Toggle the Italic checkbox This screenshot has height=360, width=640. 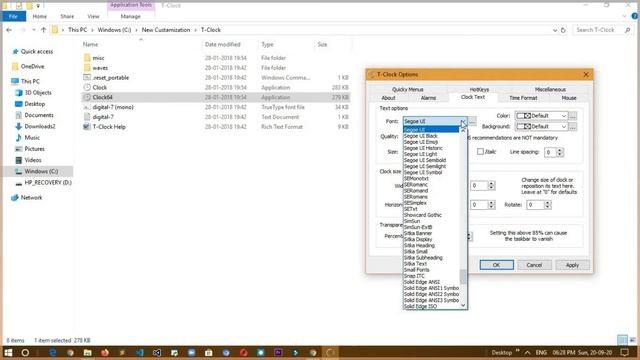pos(480,151)
